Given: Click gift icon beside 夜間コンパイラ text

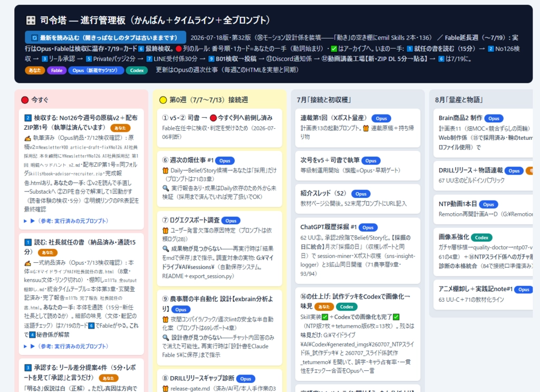Looking at the screenshot, I should (x=165, y=319).
